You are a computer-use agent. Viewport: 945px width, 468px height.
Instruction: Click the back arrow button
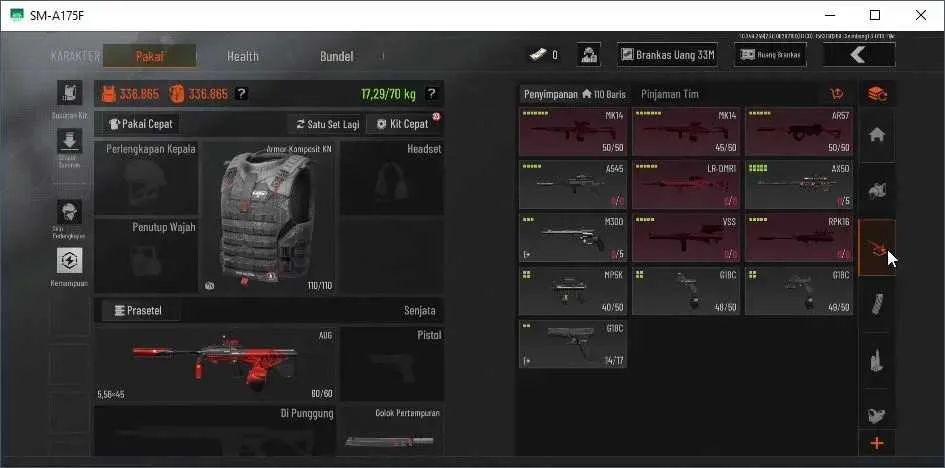859,55
